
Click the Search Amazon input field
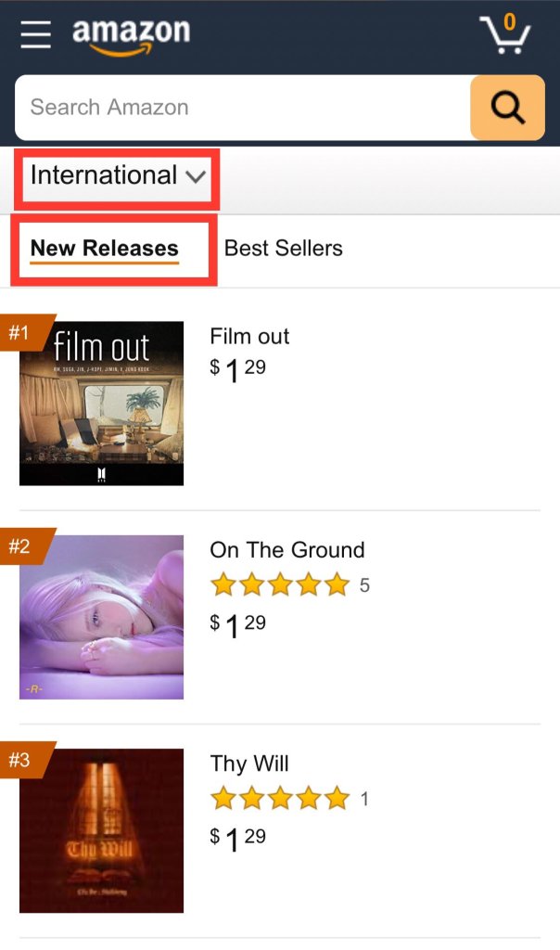click(243, 108)
